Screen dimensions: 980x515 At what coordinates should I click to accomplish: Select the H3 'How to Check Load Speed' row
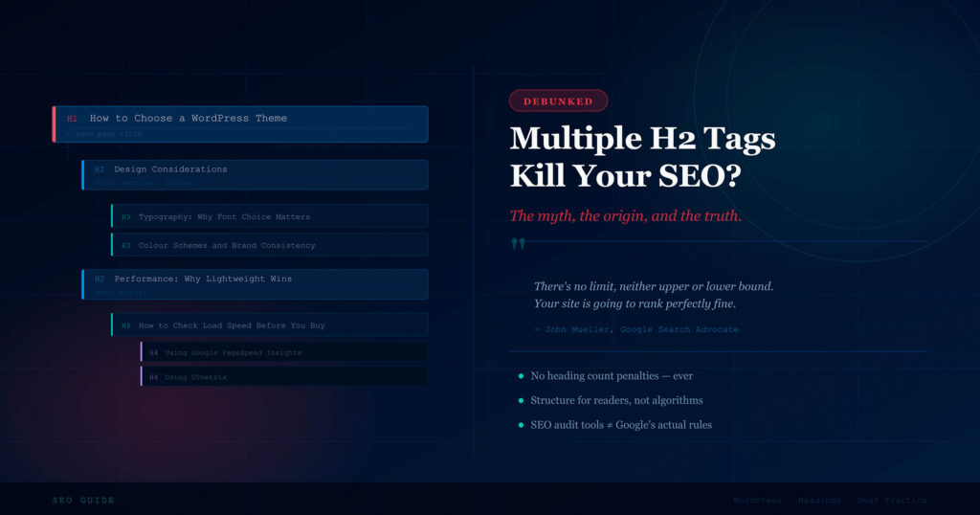[x=269, y=325]
